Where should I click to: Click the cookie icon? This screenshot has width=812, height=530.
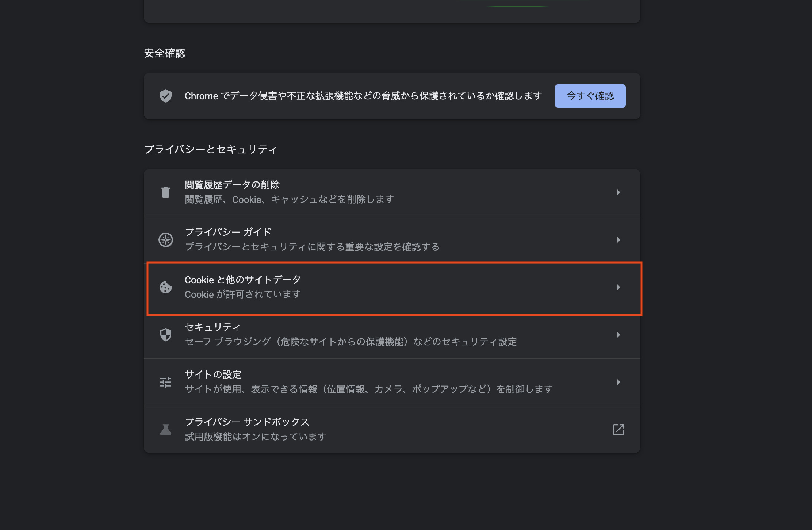pos(166,287)
